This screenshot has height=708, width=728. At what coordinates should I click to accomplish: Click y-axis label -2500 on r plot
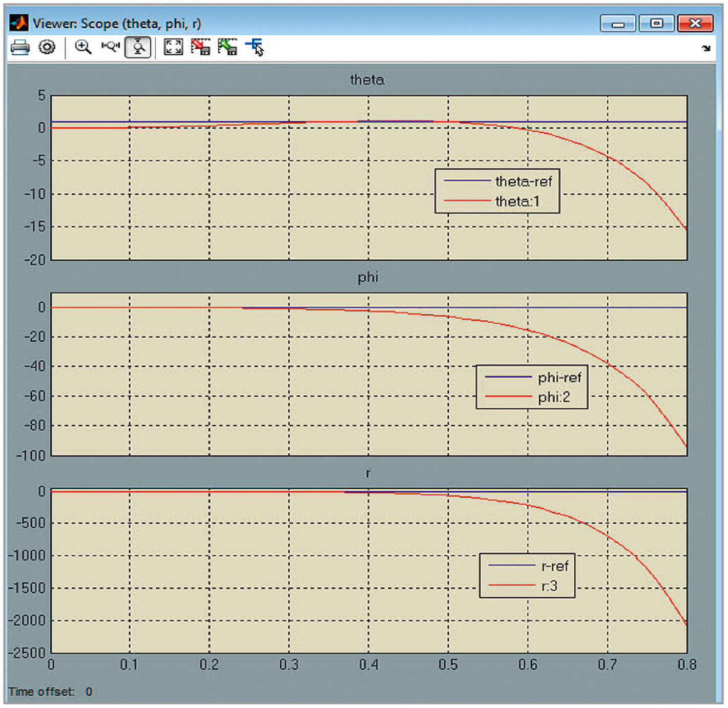[x=27, y=653]
